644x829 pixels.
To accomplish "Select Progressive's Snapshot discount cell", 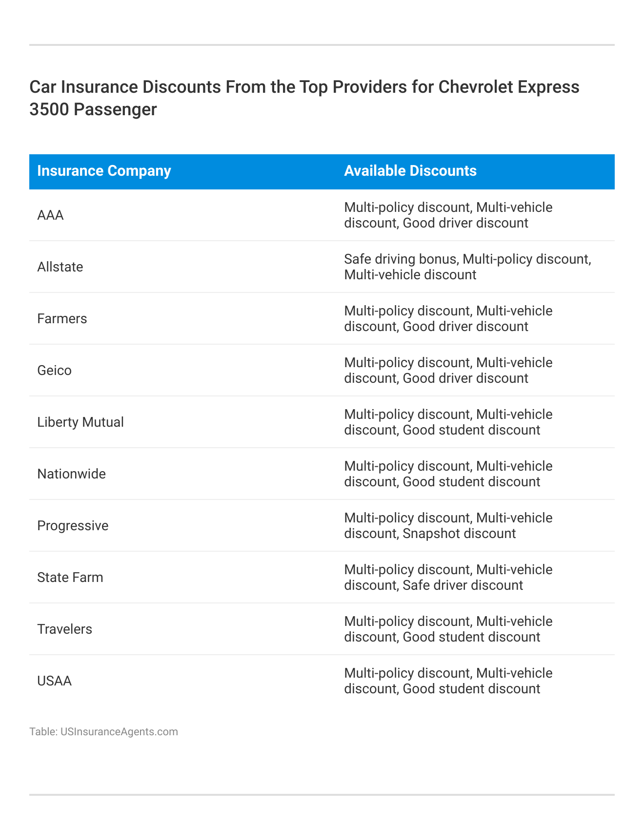I will click(448, 526).
